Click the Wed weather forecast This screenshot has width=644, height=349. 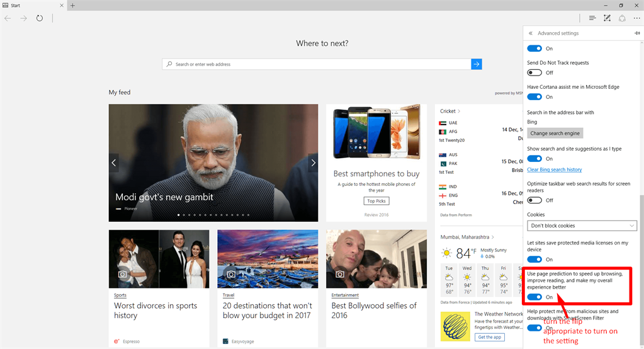[467, 280]
